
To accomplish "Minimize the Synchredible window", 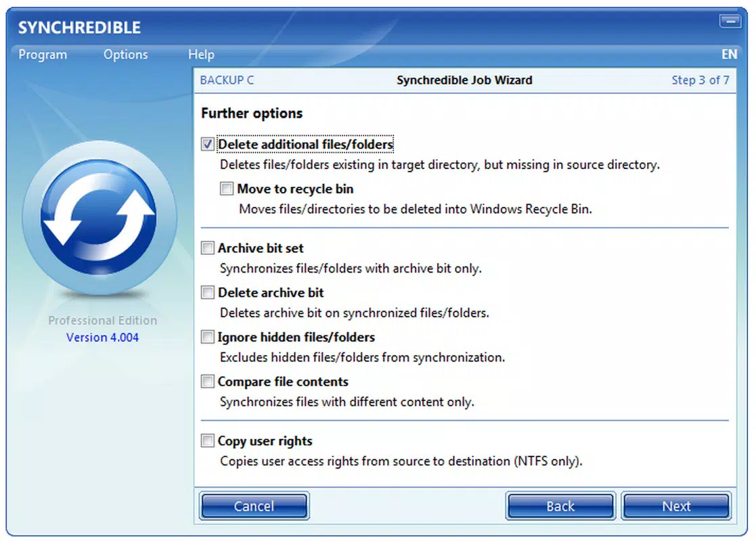I will 730,21.
